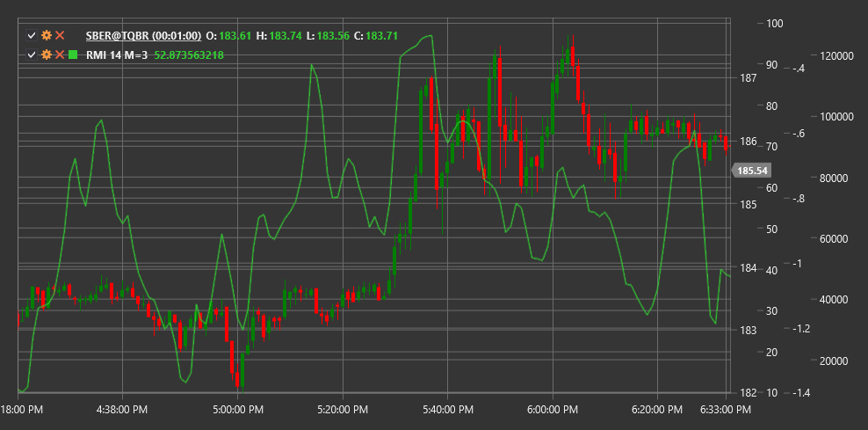Click the -.4 axis label
Viewport: 868px width, 430px height.
pos(798,69)
